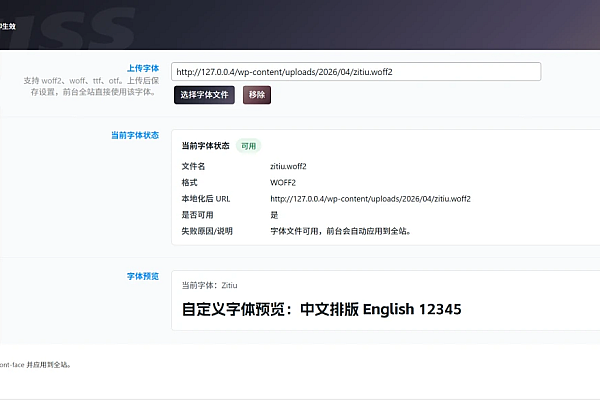
Task: Click the 当前字体状态 card heading
Action: tap(205, 146)
